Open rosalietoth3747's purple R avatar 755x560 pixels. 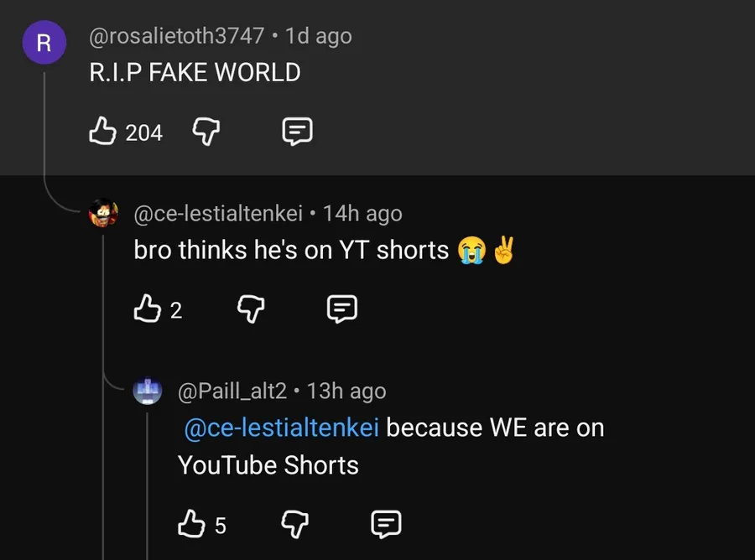coord(44,43)
